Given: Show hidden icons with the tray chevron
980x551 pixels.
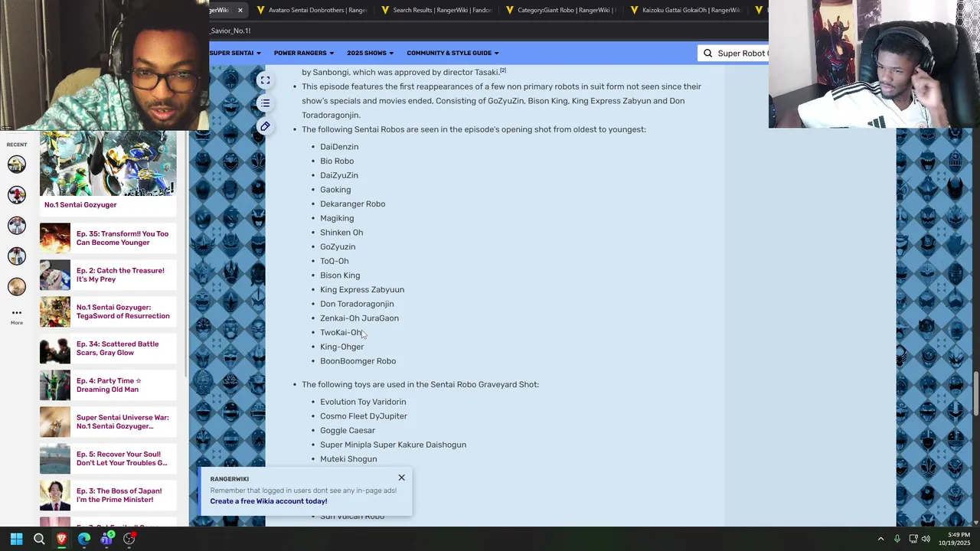Looking at the screenshot, I should pyautogui.click(x=880, y=539).
